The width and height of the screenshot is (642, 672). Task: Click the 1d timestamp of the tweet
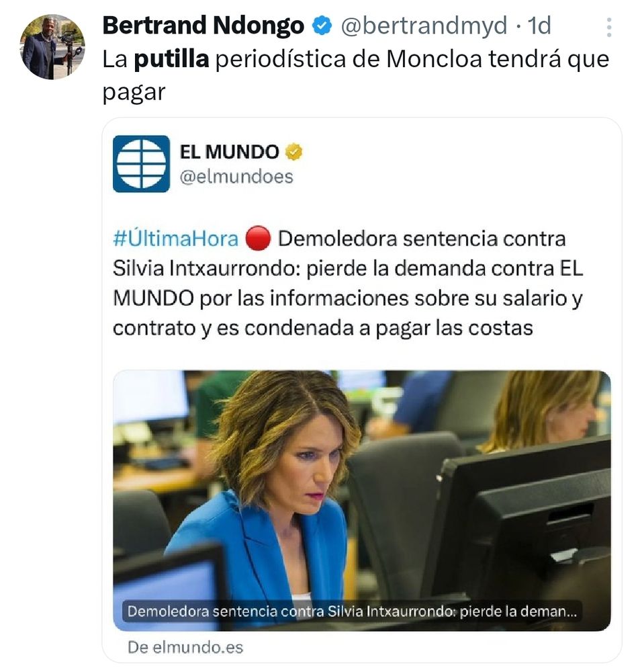(x=539, y=26)
